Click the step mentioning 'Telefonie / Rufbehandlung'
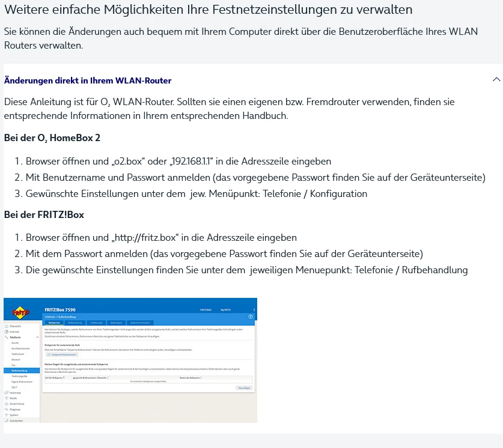 tap(246, 270)
